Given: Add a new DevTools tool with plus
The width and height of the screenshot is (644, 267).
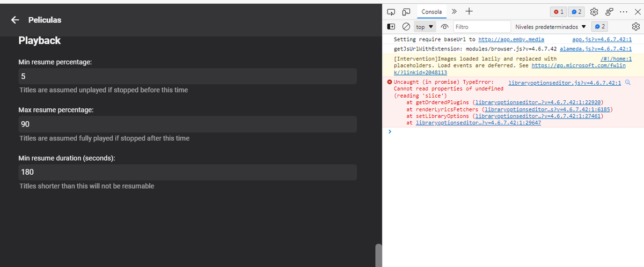Looking at the screenshot, I should (469, 11).
